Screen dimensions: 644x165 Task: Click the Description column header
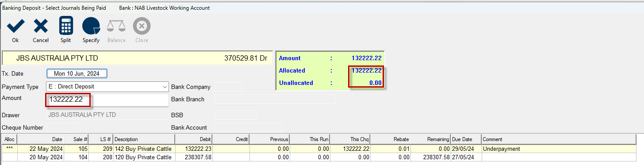144,139
